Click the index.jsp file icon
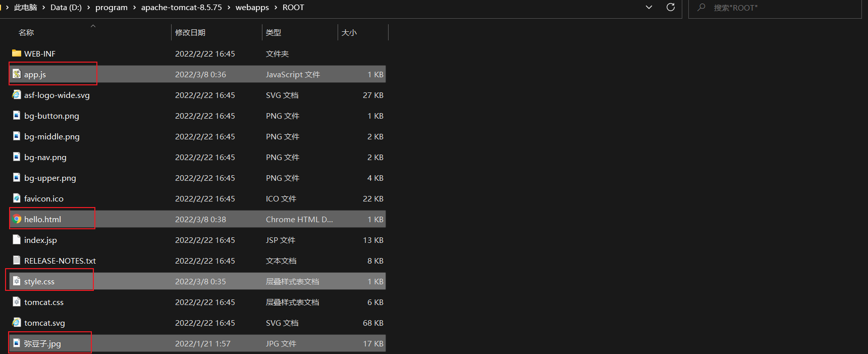The height and width of the screenshot is (354, 868). click(x=17, y=239)
